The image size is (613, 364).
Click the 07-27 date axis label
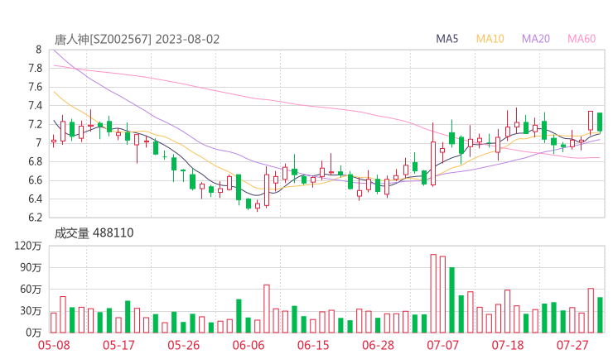[x=572, y=345]
